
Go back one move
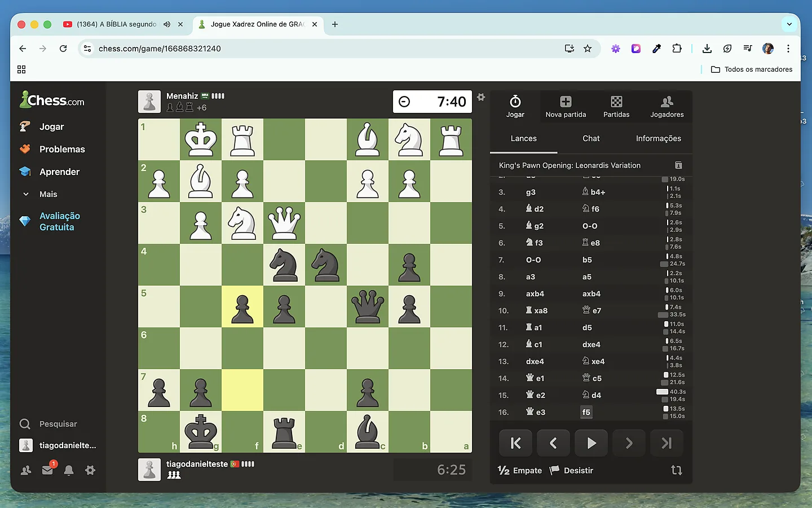coord(553,443)
